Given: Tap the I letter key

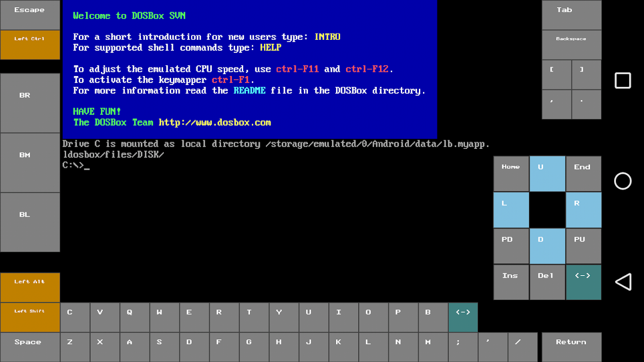Looking at the screenshot, I should (344, 317).
